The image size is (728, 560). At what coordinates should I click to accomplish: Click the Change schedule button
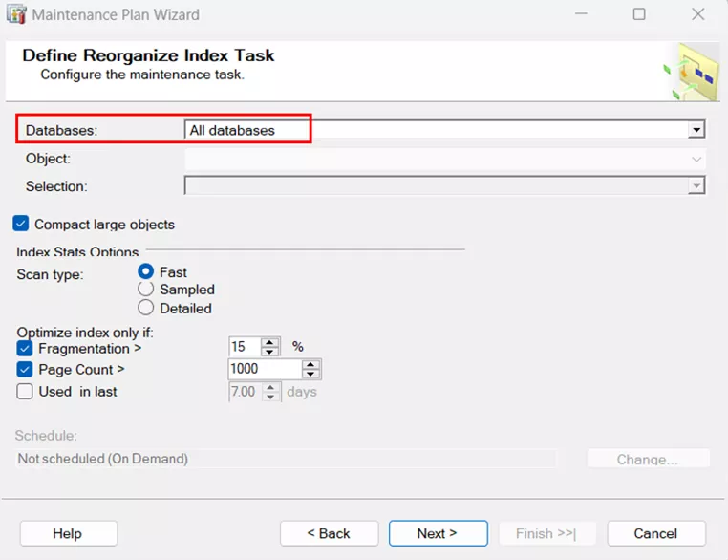(x=648, y=459)
